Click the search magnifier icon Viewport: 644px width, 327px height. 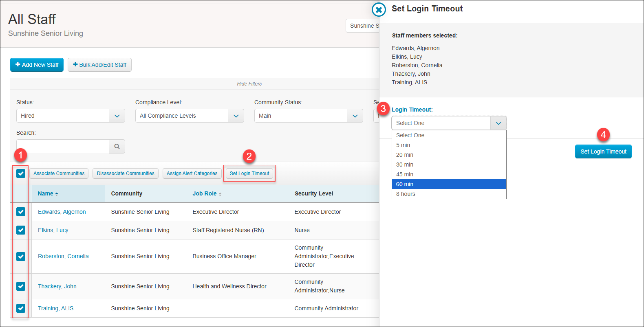click(117, 146)
